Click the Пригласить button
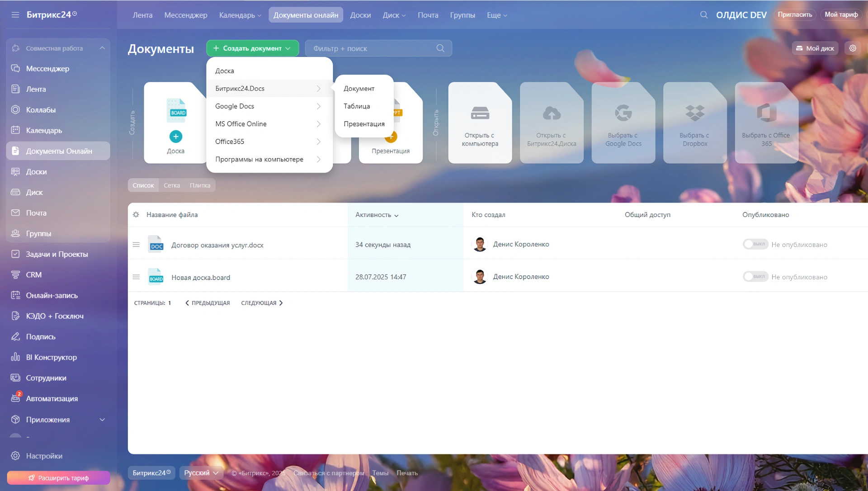 [x=795, y=15]
